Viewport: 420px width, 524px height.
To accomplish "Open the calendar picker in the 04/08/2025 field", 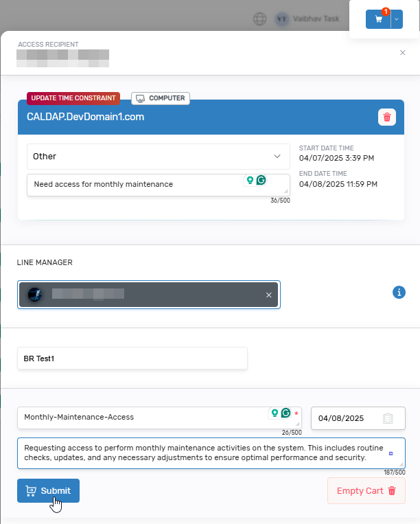I will coord(388,418).
